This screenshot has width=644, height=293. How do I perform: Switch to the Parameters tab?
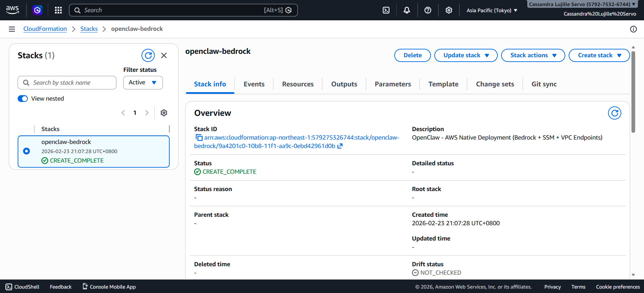393,84
